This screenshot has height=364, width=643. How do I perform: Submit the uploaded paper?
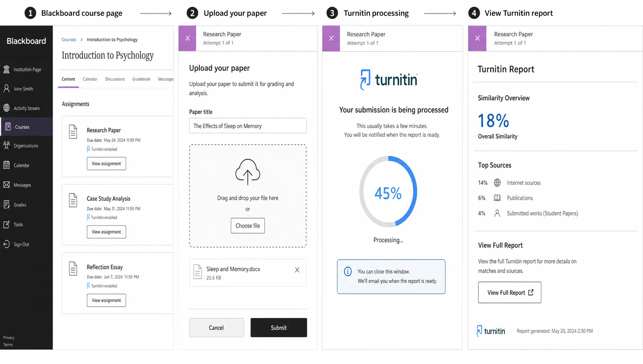pyautogui.click(x=279, y=328)
